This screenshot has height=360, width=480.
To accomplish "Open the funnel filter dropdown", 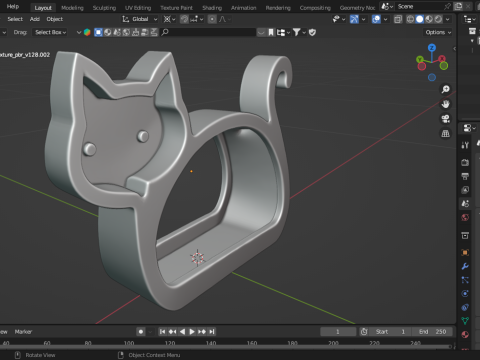I will [x=299, y=32].
